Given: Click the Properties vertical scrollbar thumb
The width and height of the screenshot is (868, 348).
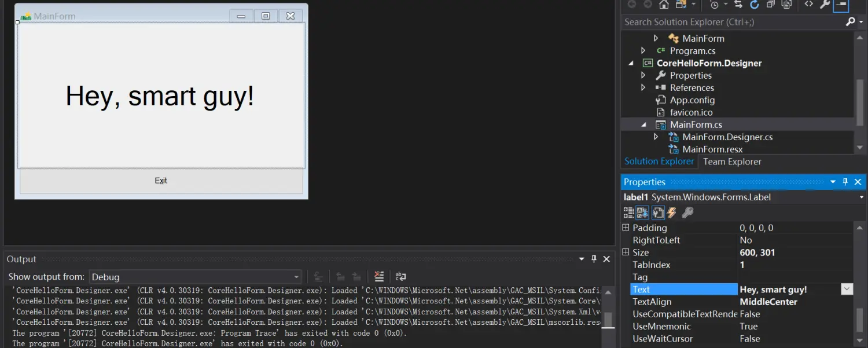Looking at the screenshot, I should pos(860,320).
